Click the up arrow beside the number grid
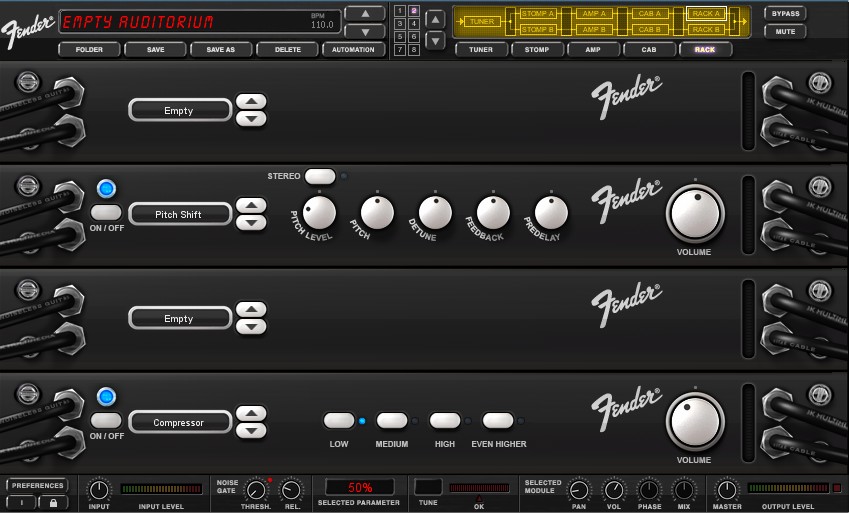Screen dimensions: 849x513 click(x=435, y=20)
